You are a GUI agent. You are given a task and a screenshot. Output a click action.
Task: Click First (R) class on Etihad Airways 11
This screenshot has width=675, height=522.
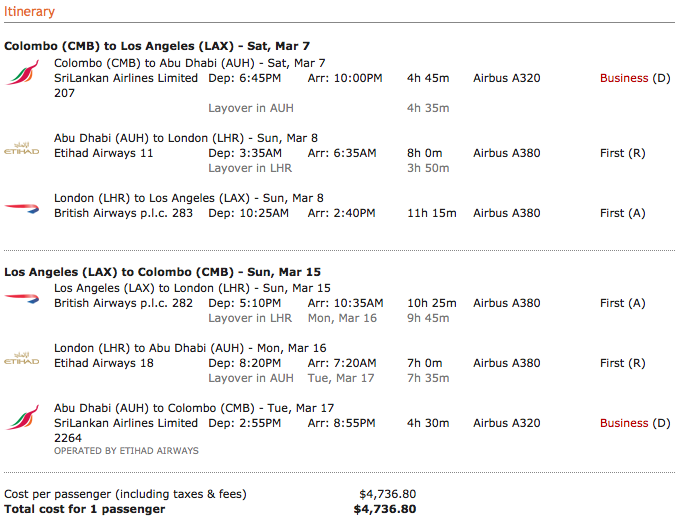coord(622,153)
